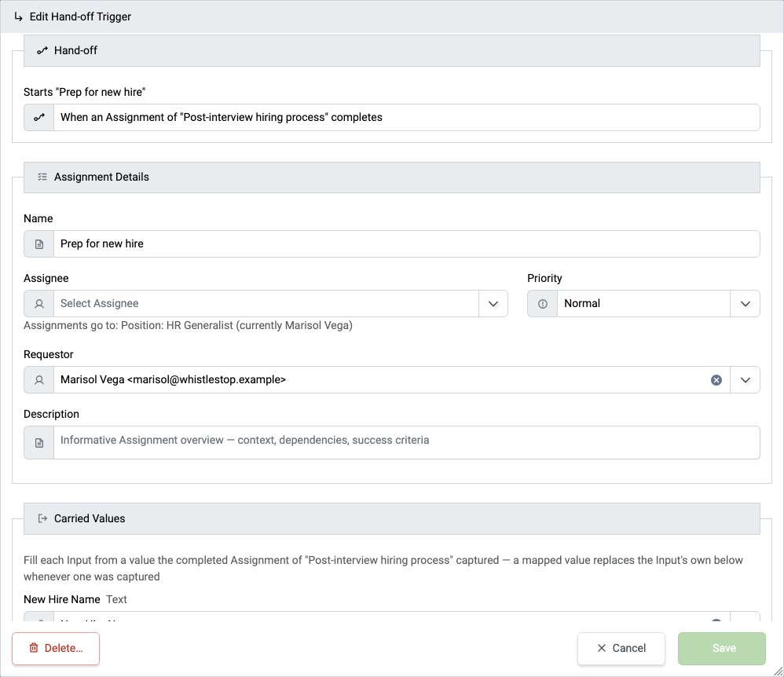This screenshot has width=784, height=677.
Task: Click the Starts "Prep for new hire" label
Action: pyautogui.click(x=85, y=92)
